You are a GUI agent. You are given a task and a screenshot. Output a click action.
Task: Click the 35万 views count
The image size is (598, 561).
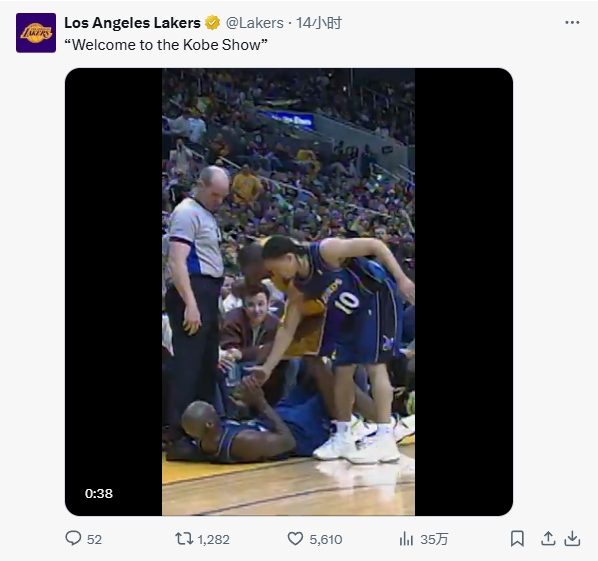434,540
